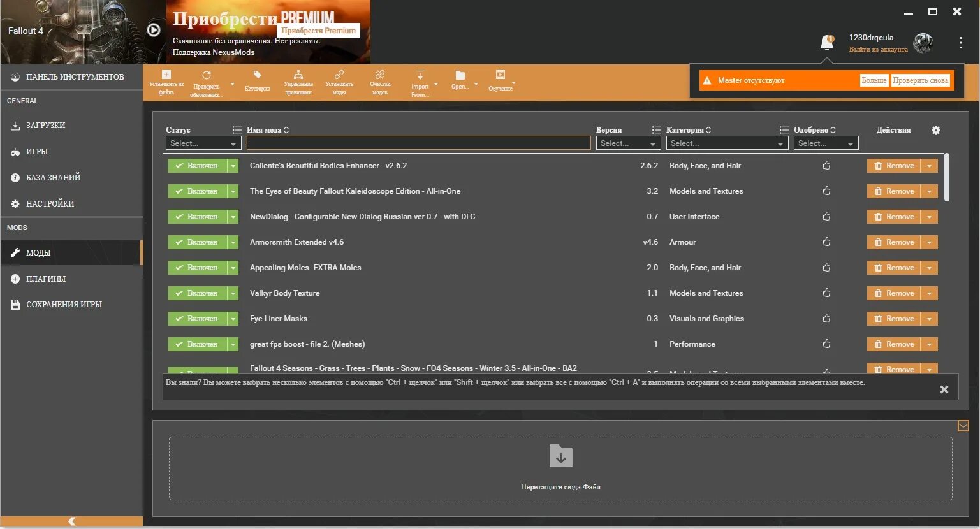The image size is (980, 529).
Task: Click Purge mods broken-link icon
Action: pyautogui.click(x=380, y=75)
